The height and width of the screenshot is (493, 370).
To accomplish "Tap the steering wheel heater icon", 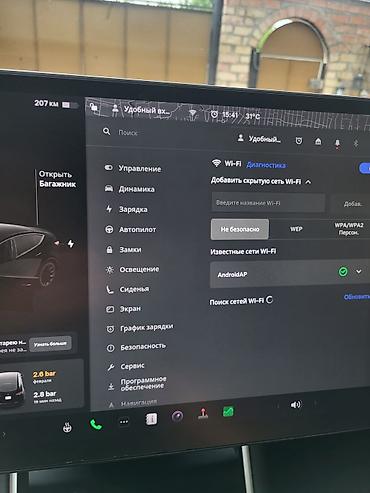I will click(67, 427).
